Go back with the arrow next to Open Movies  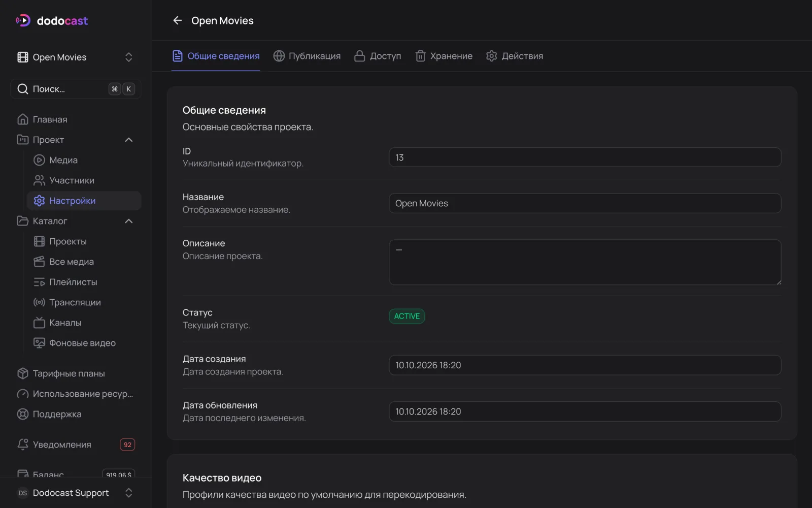(177, 20)
